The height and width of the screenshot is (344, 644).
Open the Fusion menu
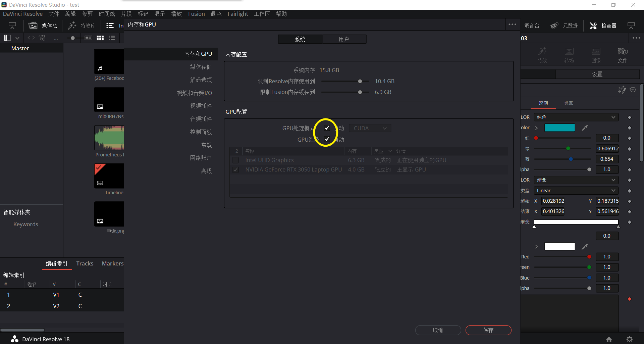click(196, 14)
